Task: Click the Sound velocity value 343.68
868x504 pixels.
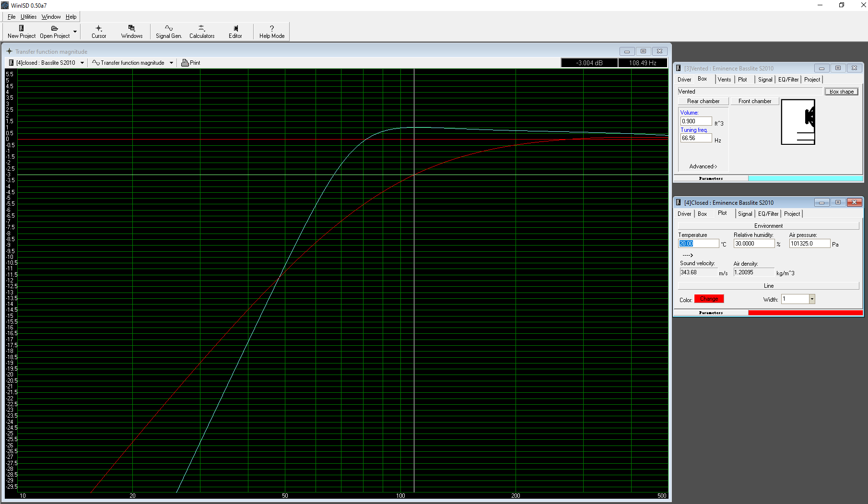Action: click(698, 272)
